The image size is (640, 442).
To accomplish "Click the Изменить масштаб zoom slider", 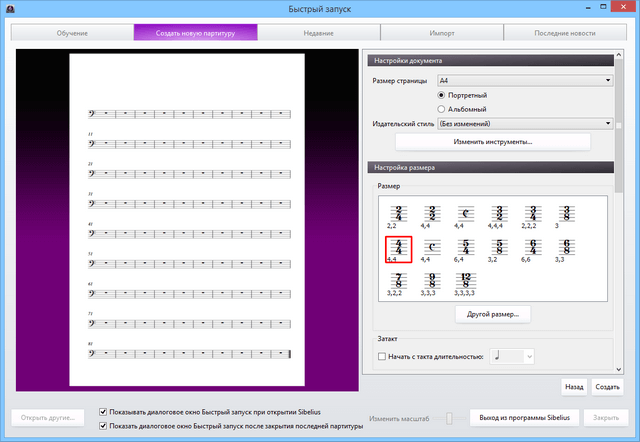I will [449, 418].
